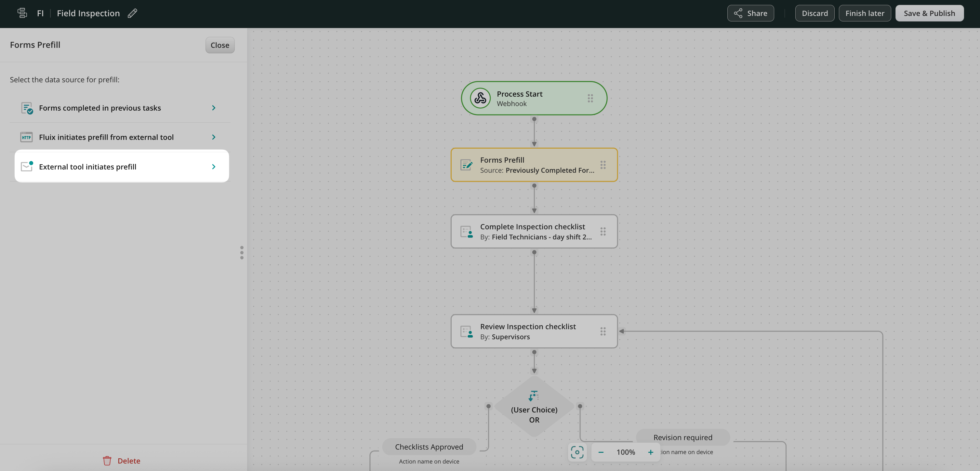Discard the workflow changes
The height and width of the screenshot is (471, 980).
click(814, 13)
